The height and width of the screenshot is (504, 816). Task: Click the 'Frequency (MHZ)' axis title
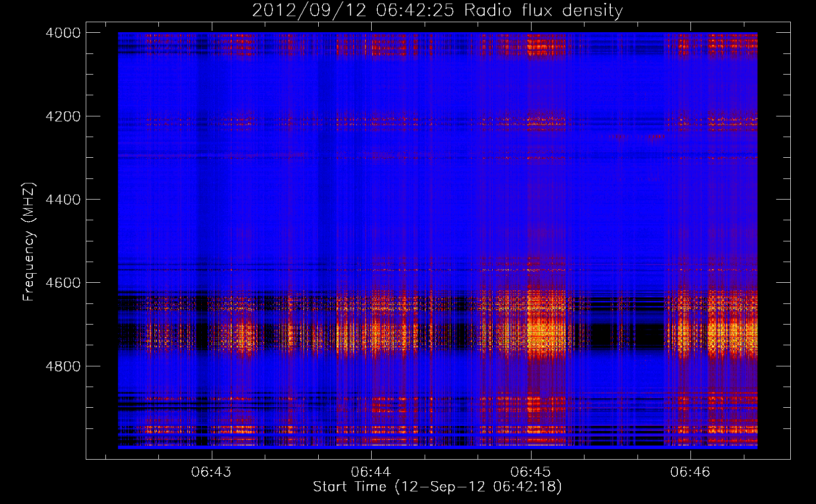29,242
